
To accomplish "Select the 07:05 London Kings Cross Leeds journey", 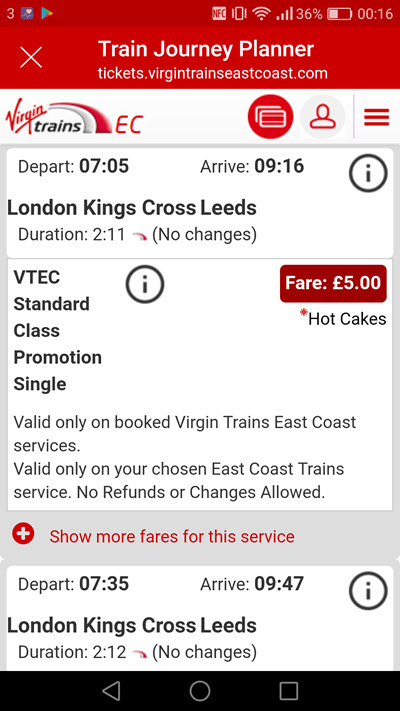I will click(200, 203).
